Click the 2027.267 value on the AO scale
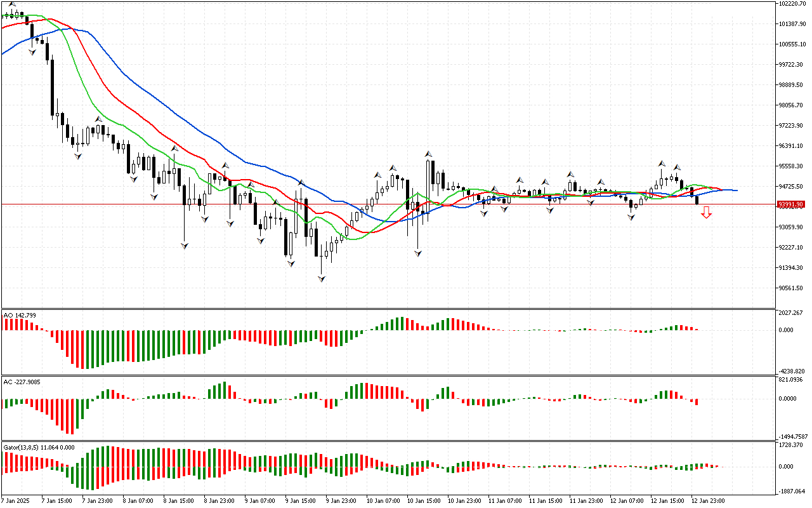The image size is (812, 508). 792,313
